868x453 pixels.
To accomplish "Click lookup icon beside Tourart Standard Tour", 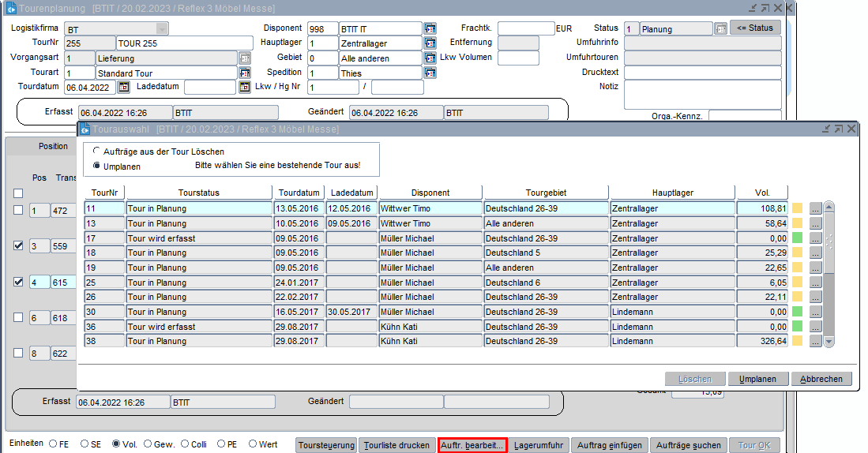I will [244, 73].
